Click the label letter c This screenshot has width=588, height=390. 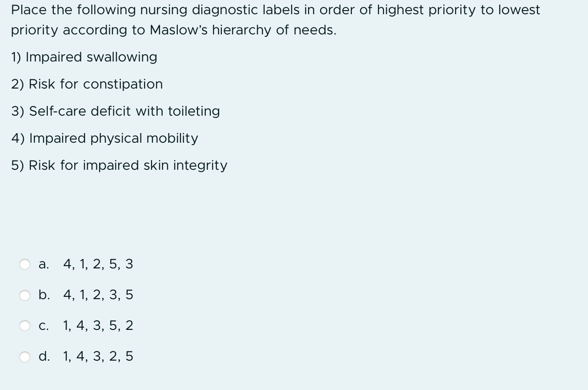(44, 326)
